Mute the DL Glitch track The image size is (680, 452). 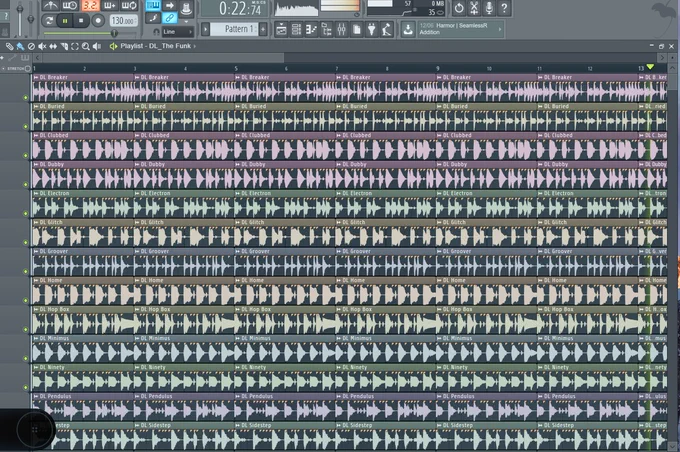click(26, 242)
